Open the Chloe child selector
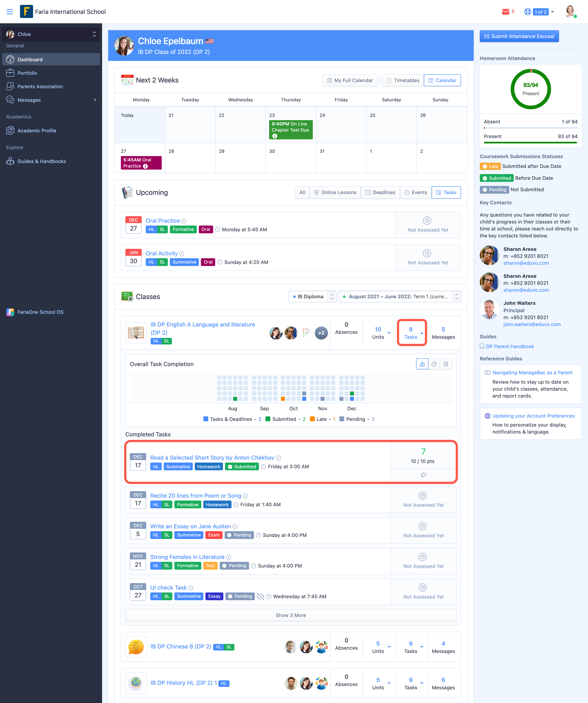 click(x=51, y=34)
